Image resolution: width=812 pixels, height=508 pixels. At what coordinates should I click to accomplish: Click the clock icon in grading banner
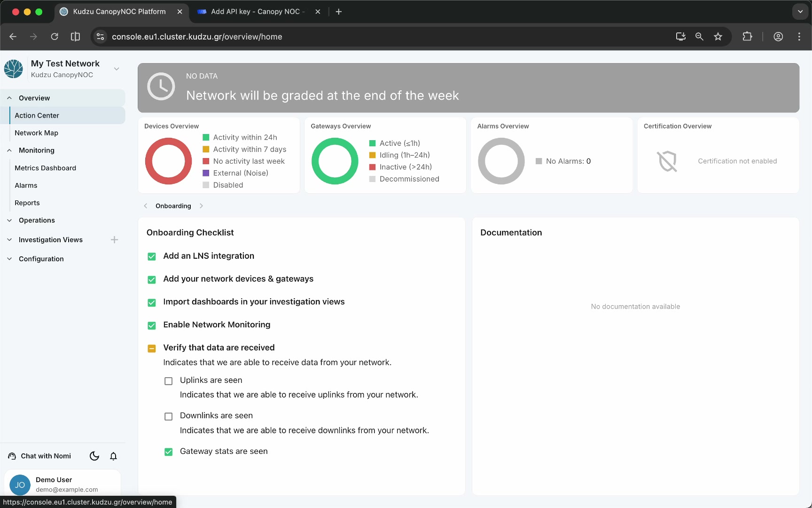point(161,87)
